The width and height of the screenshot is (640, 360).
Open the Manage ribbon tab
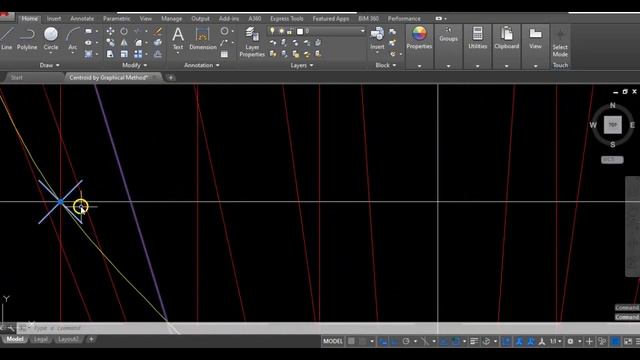[171, 19]
